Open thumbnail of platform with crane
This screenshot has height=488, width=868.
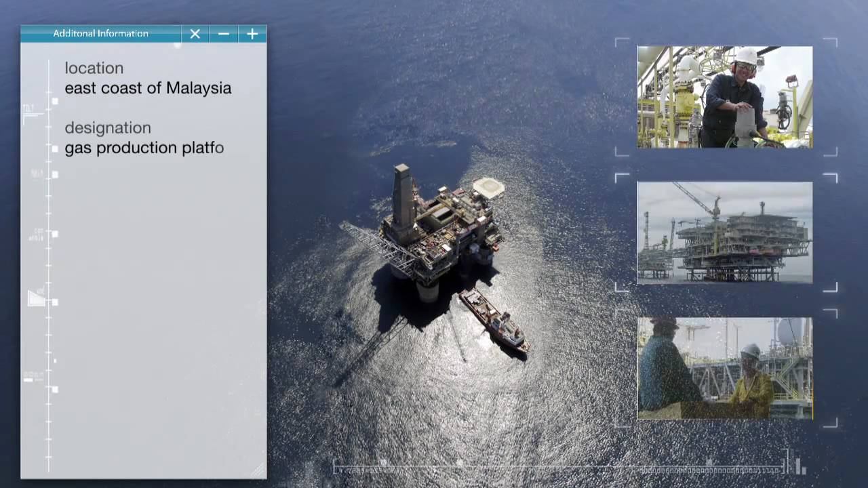point(724,232)
